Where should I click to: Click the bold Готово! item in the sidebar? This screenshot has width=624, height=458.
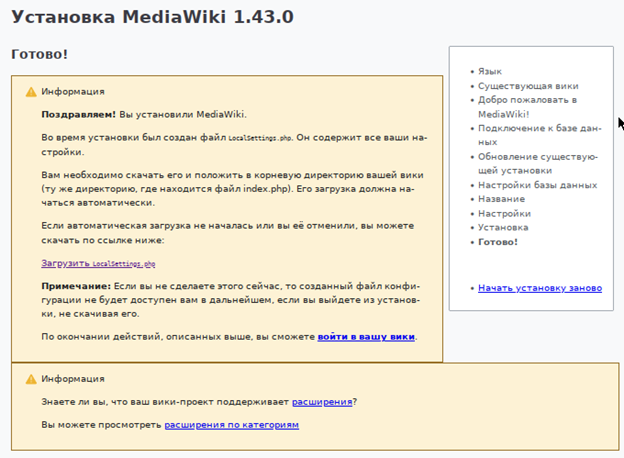click(498, 242)
